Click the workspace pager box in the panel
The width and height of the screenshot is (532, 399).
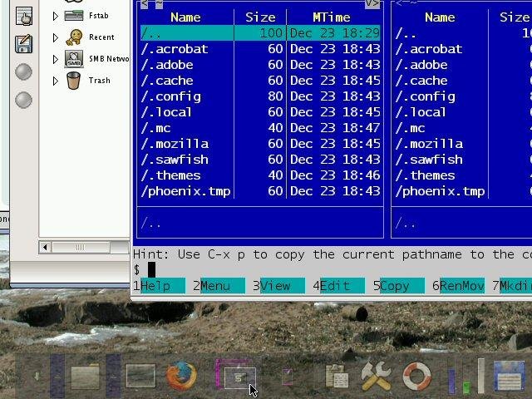239,377
